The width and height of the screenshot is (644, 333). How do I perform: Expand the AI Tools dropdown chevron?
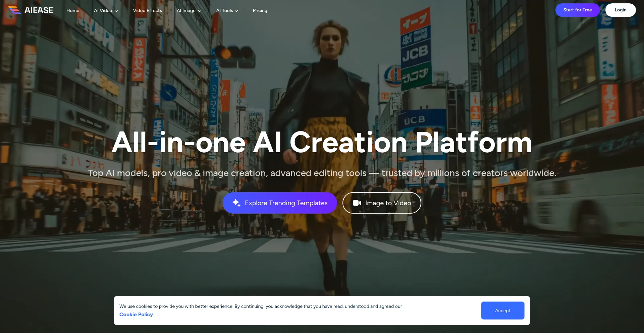236,11
